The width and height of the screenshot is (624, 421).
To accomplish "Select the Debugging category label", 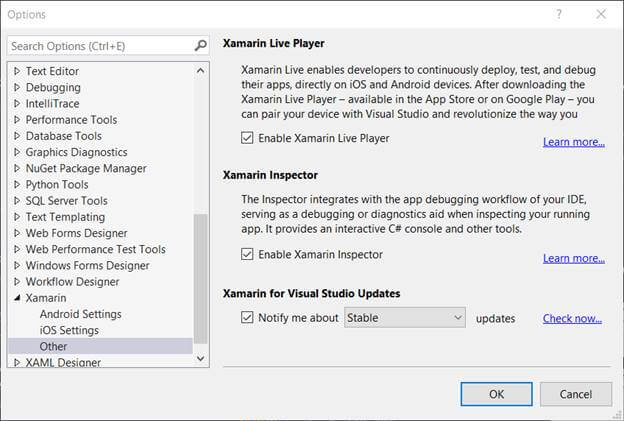I will pyautogui.click(x=53, y=87).
